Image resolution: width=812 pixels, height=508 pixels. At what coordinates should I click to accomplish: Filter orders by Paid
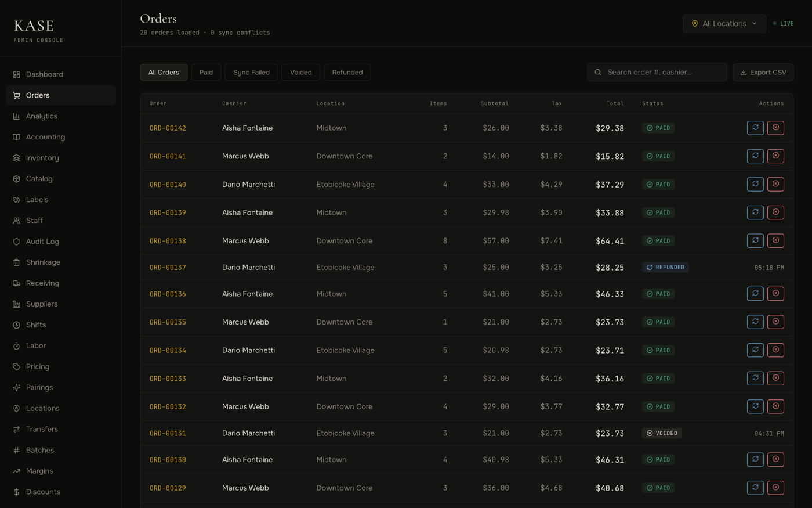point(206,72)
